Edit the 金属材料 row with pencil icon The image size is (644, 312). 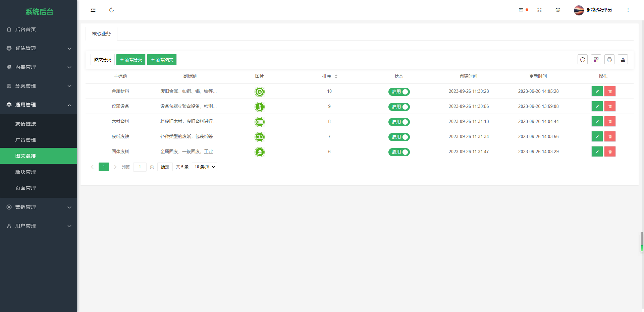[597, 91]
